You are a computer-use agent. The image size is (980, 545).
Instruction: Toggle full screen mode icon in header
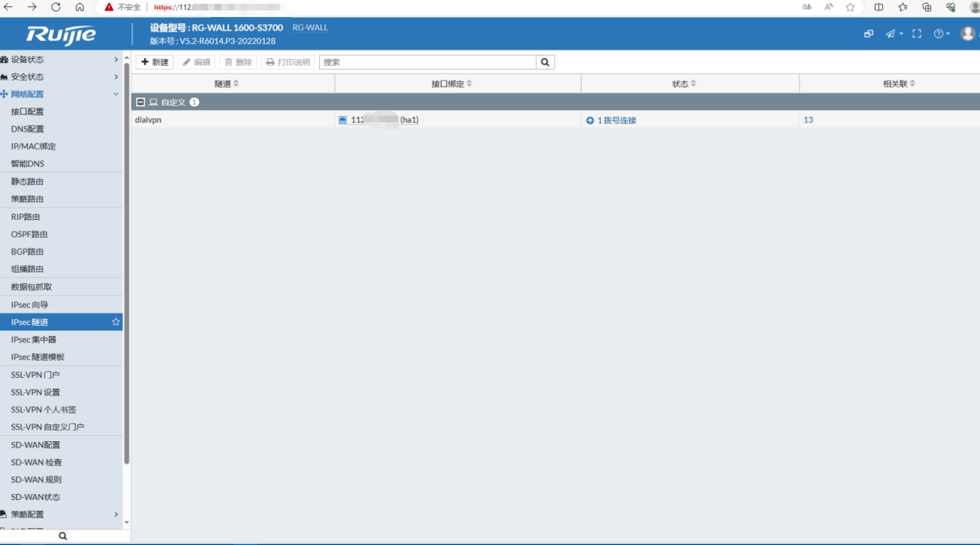coord(916,34)
